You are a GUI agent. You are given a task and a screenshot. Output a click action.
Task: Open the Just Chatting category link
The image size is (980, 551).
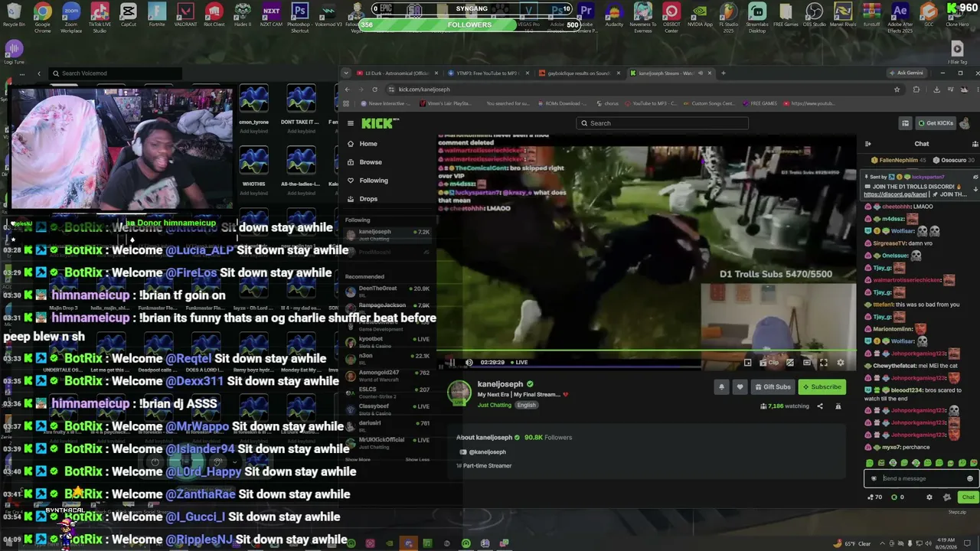click(495, 406)
